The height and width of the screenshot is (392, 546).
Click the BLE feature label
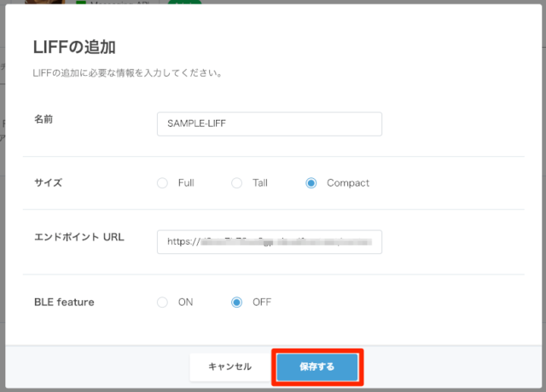point(64,303)
